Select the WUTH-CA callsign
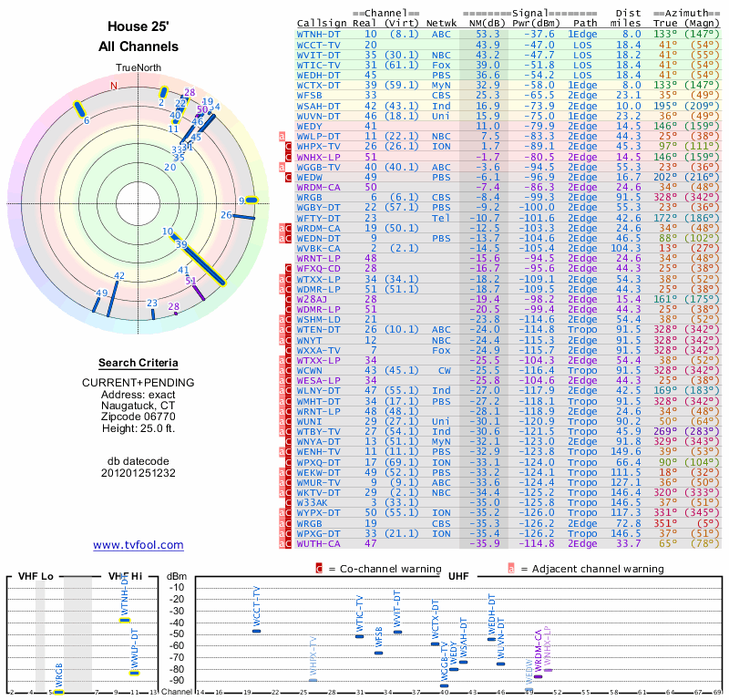 coord(318,544)
